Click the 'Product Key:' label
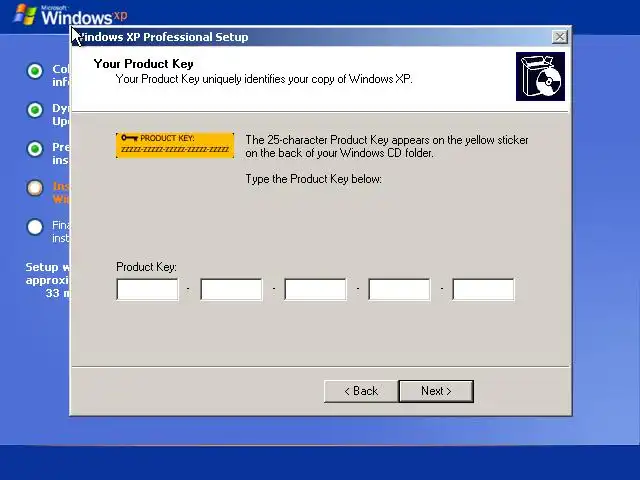Screen dimensions: 640x480 coord(146,267)
